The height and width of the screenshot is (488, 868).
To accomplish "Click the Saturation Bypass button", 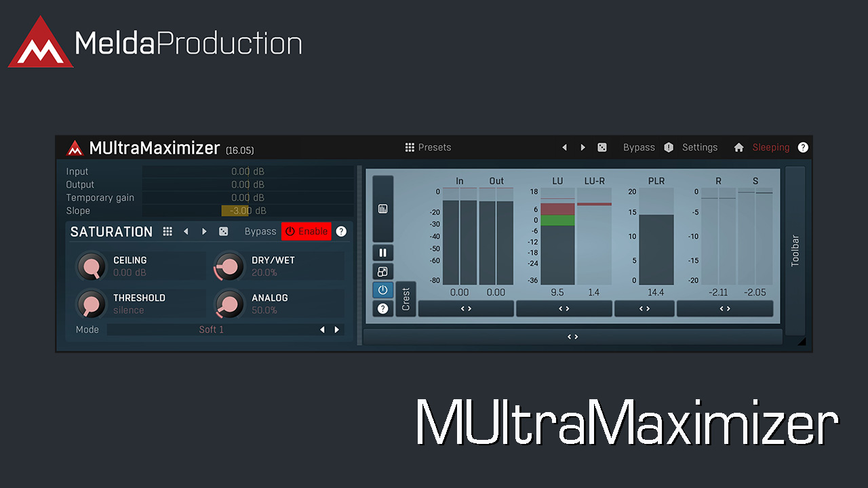I will point(260,232).
